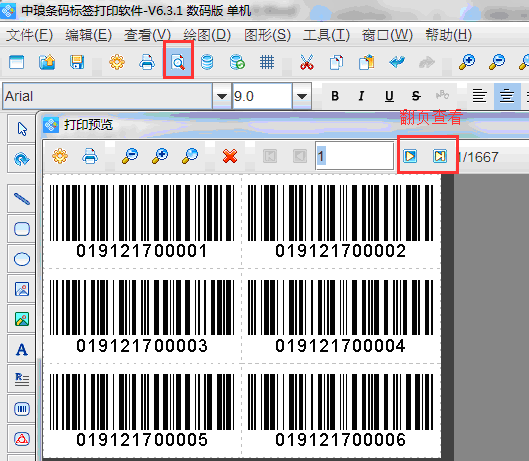Select the arrow pointer tool
529x461 pixels.
[22, 129]
